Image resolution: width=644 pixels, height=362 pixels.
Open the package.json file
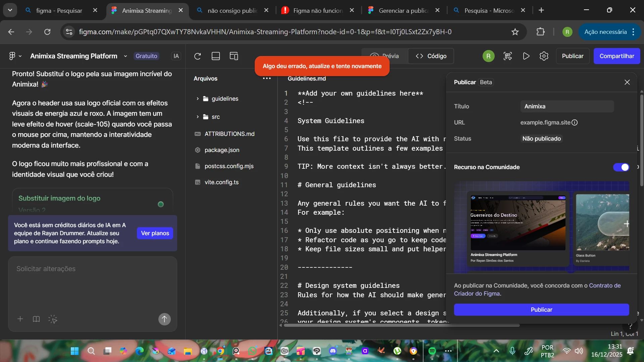pyautogui.click(x=222, y=150)
